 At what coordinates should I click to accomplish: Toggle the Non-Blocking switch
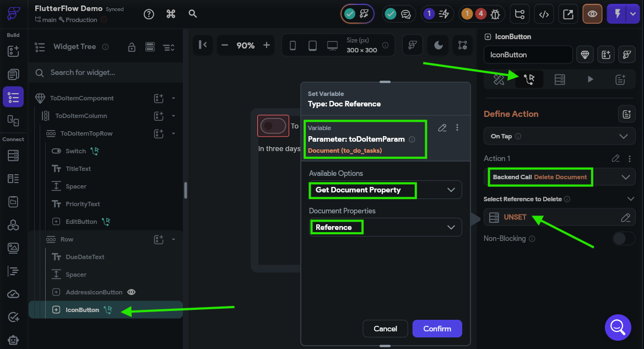624,238
